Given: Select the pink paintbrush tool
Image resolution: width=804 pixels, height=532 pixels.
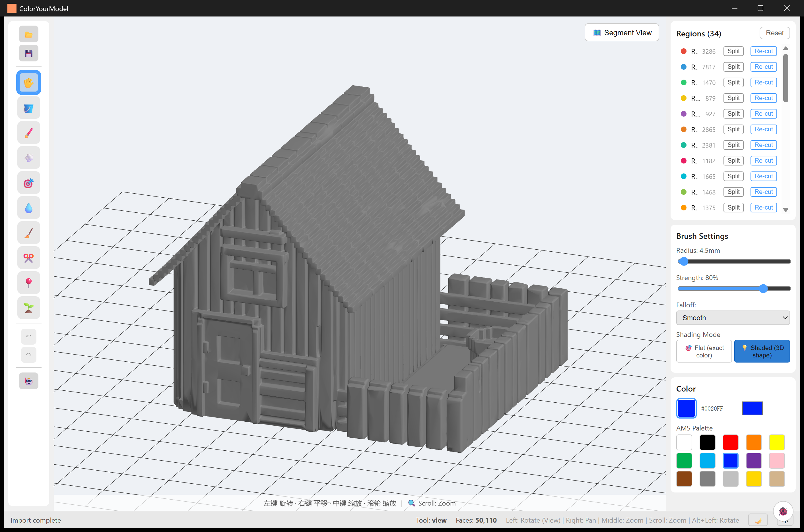Looking at the screenshot, I should (x=28, y=133).
